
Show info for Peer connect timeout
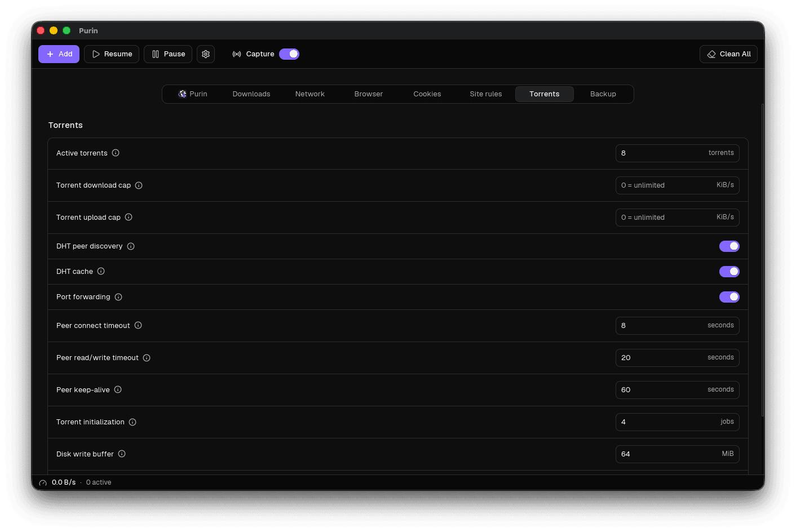[138, 325]
